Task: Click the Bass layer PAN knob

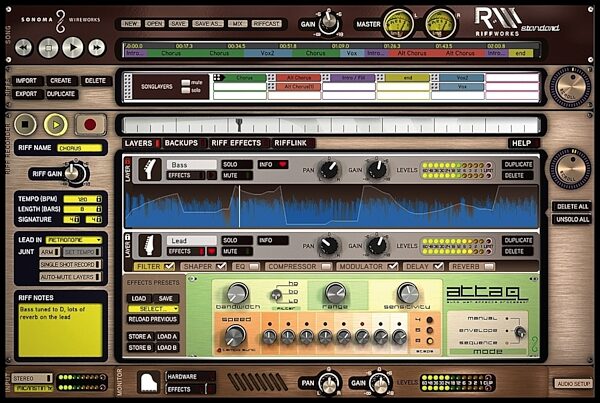Action: 329,170
